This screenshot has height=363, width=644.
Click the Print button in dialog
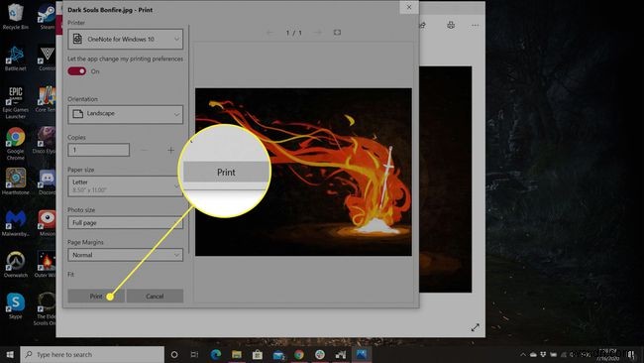(96, 296)
